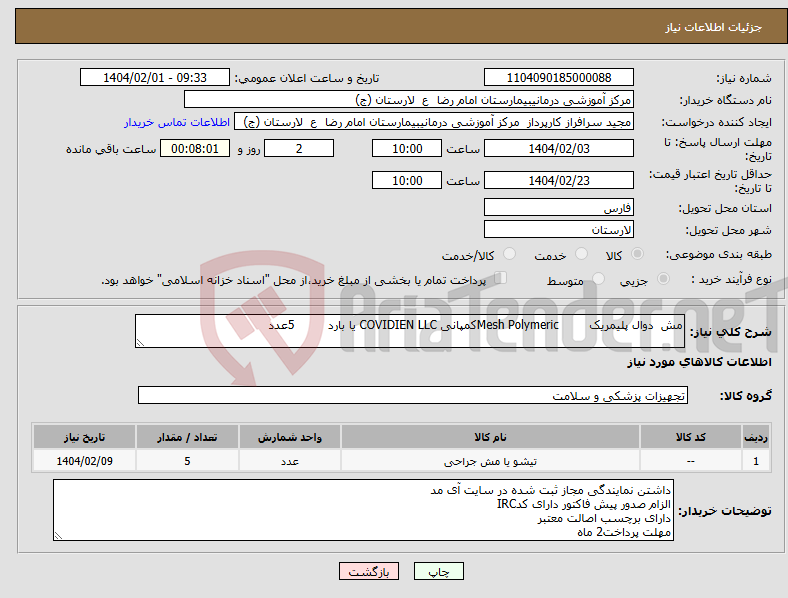Click the price validity time field 10:00

click(407, 180)
